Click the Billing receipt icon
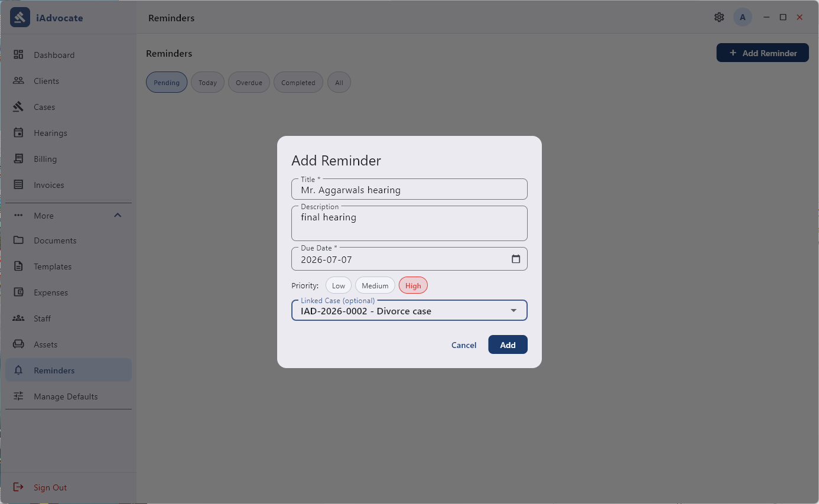The width and height of the screenshot is (819, 504). click(x=18, y=158)
